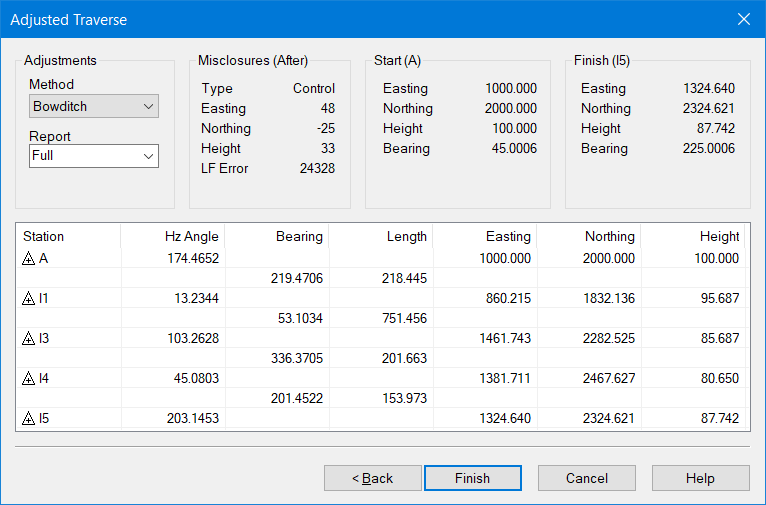Click misclosure Easting value 48
This screenshot has height=505, width=766.
(x=328, y=108)
